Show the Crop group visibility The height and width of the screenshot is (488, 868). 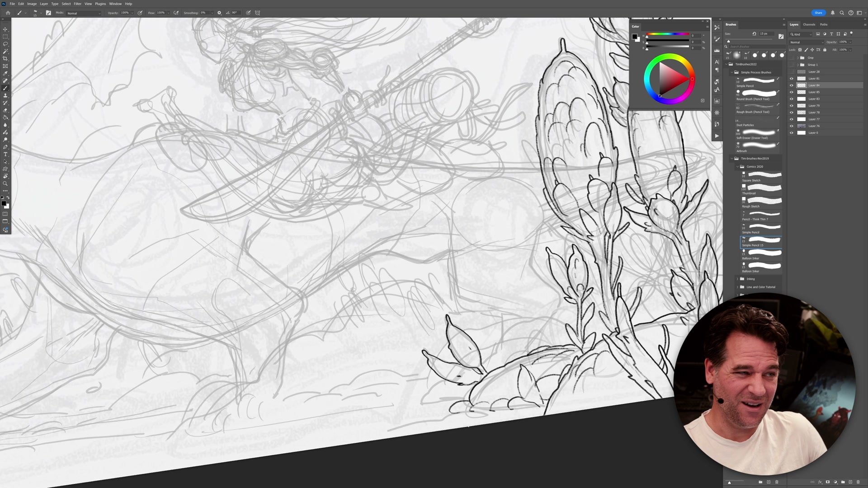[x=792, y=58]
